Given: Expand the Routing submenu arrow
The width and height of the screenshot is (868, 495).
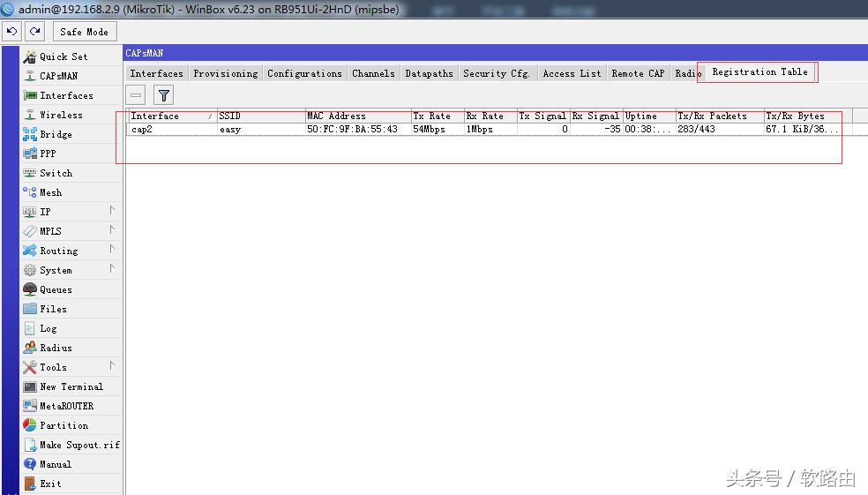Looking at the screenshot, I should pos(112,249).
